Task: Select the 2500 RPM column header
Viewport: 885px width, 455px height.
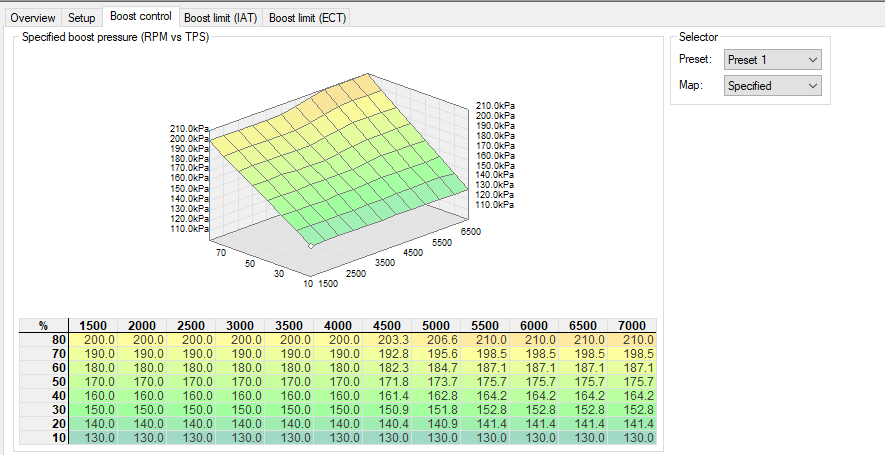Action: [x=191, y=326]
